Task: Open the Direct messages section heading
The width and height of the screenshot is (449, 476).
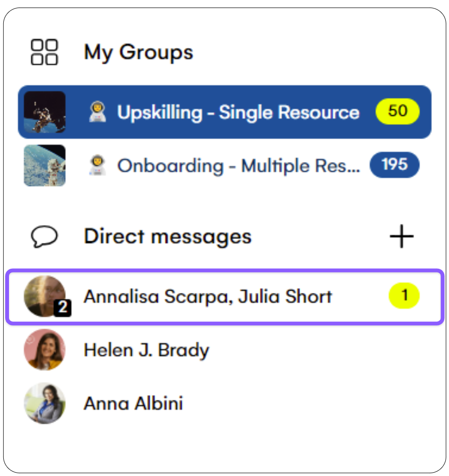Action: [x=167, y=237]
